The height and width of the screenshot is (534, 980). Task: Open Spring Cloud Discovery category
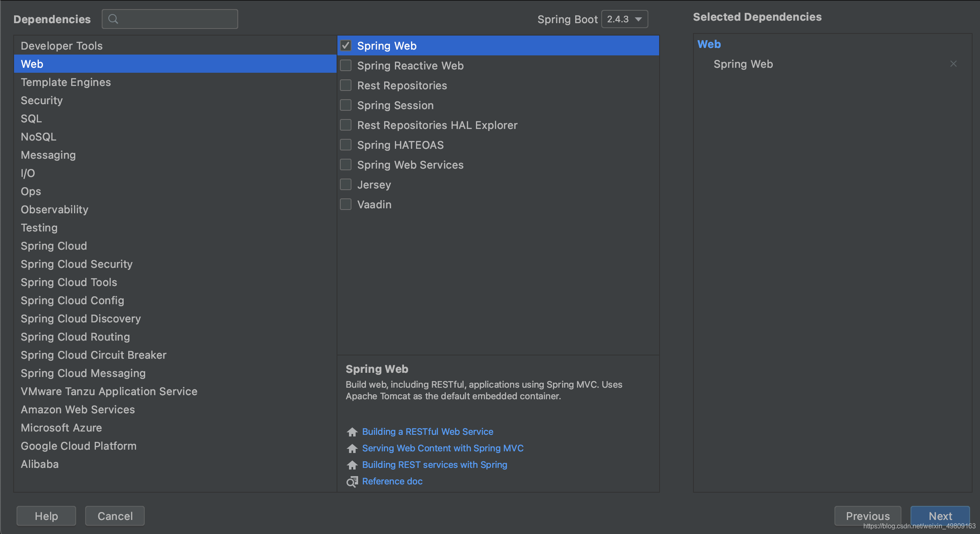(175, 318)
